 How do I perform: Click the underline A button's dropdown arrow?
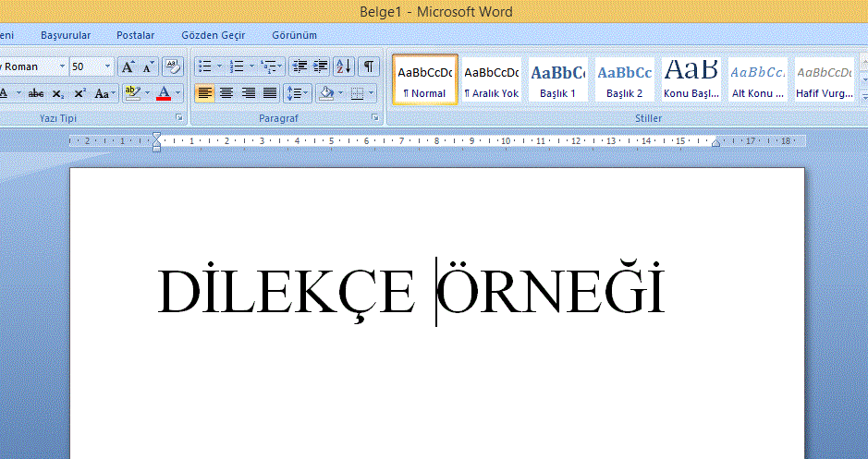click(18, 93)
